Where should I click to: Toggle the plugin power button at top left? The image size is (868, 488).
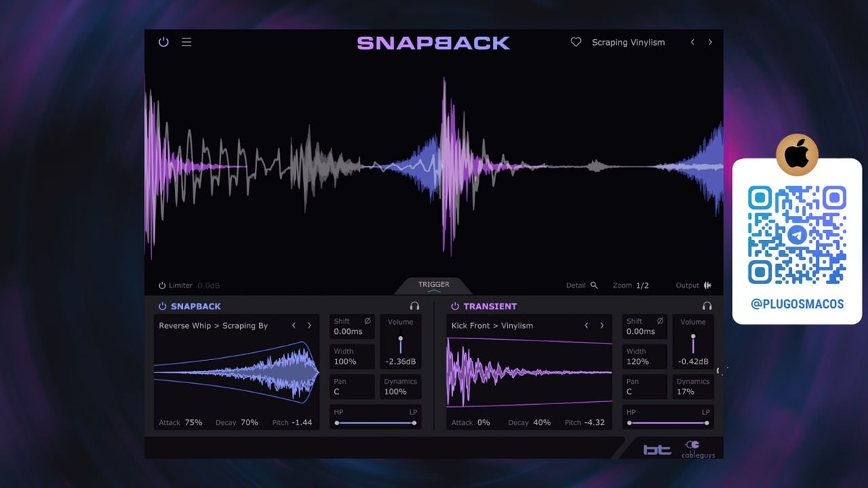tap(163, 42)
